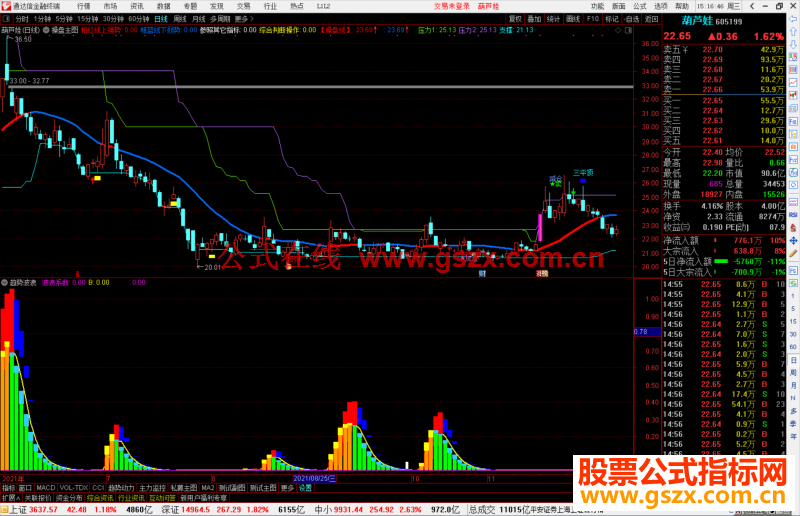Click the 设置 indicator settings button

click(305, 488)
